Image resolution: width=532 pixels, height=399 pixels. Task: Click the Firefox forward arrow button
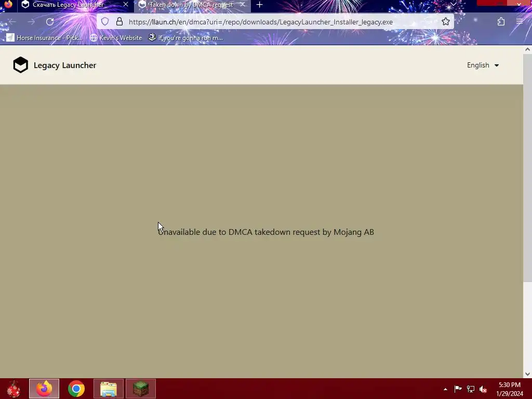click(31, 22)
